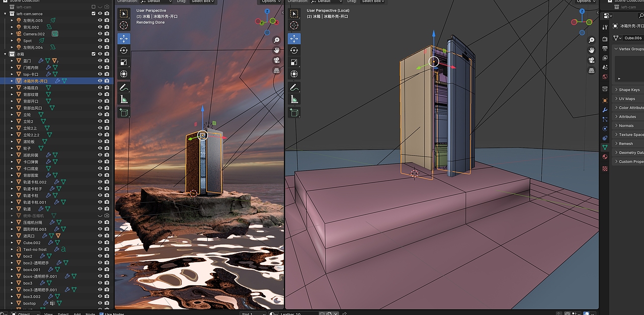Expand the Attributes panel
This screenshot has width=644, height=315.
(x=616, y=117)
